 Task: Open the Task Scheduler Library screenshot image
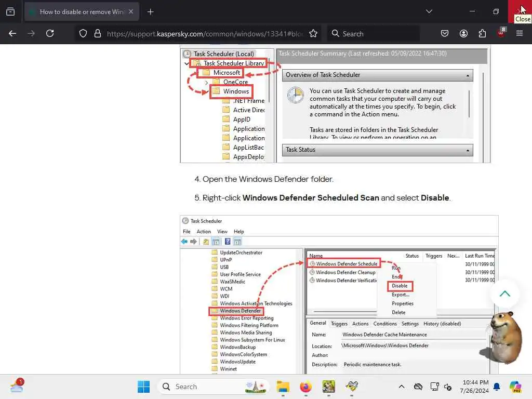pos(335,104)
